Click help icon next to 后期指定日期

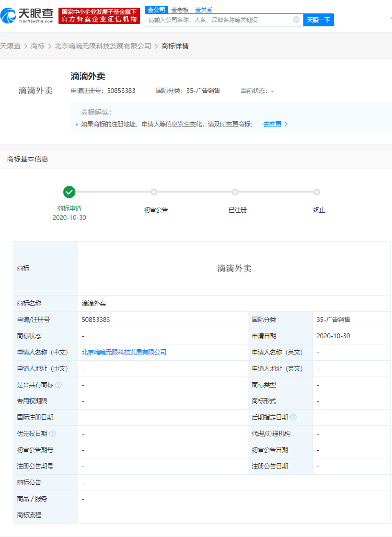tap(293, 417)
